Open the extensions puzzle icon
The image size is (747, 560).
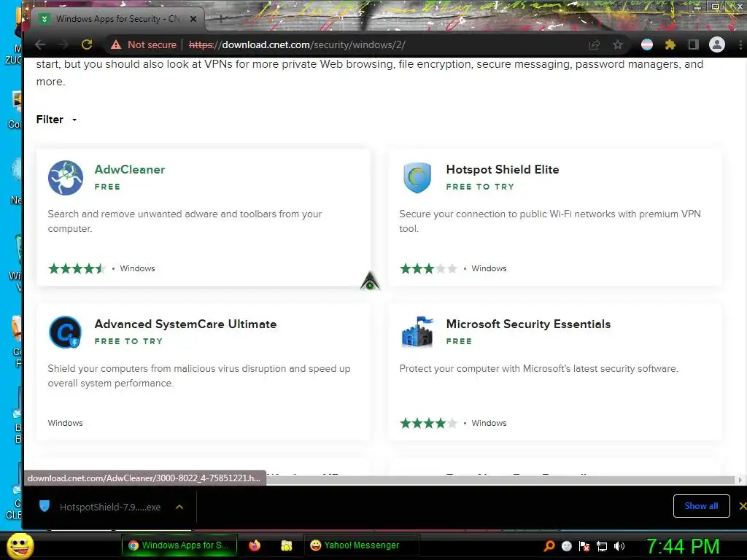pyautogui.click(x=670, y=44)
